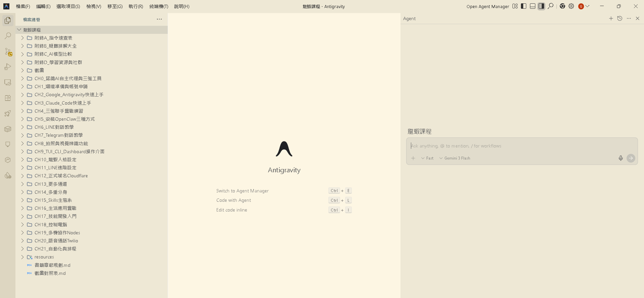Open the account dropdown chevron
Viewport: 644px width, 298px height.
[x=588, y=6]
